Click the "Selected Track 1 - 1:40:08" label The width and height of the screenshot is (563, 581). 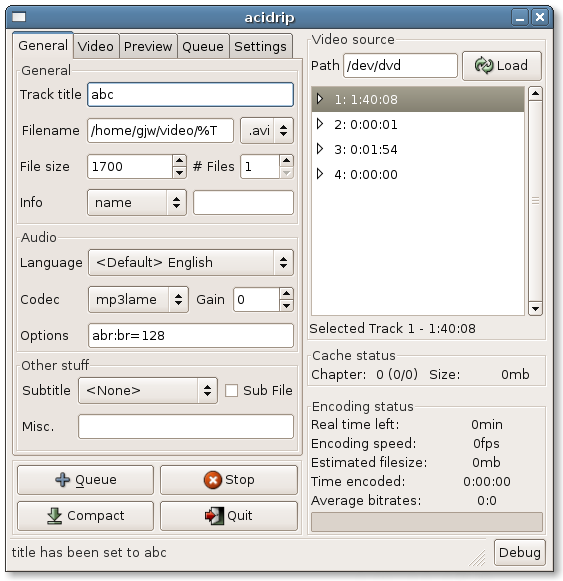click(x=393, y=329)
